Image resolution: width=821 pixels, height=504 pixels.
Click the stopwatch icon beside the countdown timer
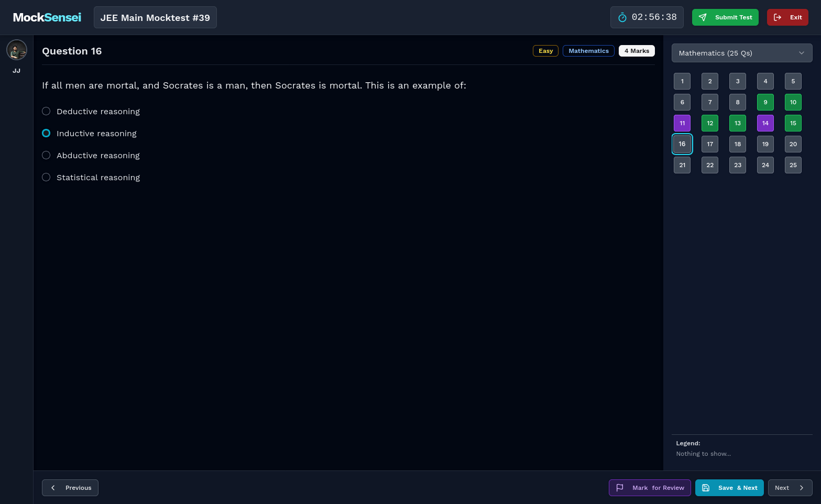(x=622, y=17)
